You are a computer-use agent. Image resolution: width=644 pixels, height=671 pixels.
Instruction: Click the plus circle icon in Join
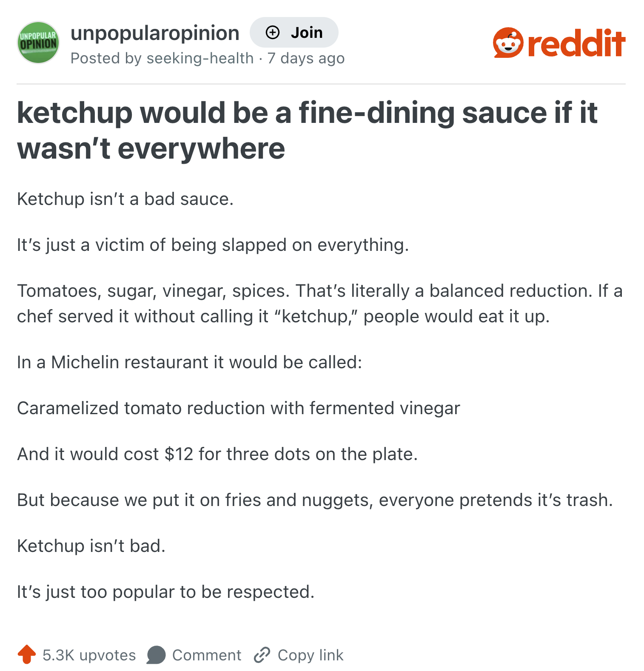pos(272,32)
